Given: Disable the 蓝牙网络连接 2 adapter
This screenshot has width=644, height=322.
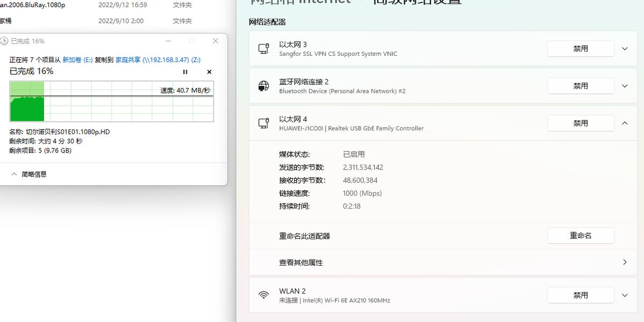Looking at the screenshot, I should 581,85.
